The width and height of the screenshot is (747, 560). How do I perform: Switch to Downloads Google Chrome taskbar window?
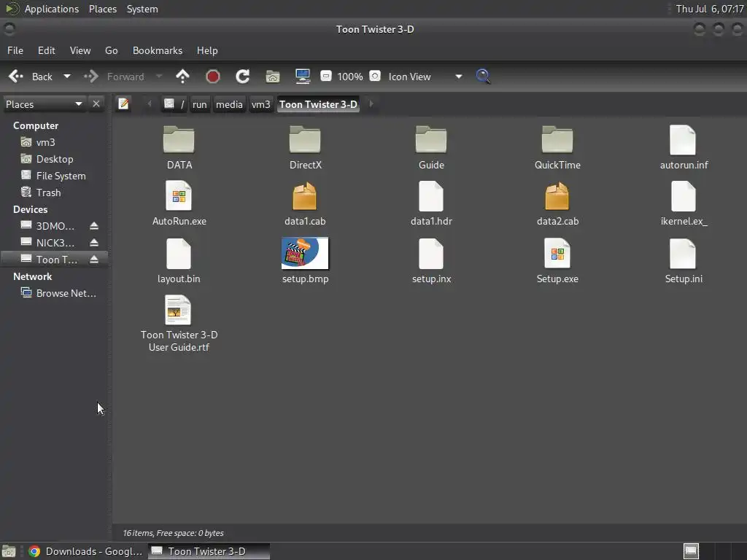point(85,551)
